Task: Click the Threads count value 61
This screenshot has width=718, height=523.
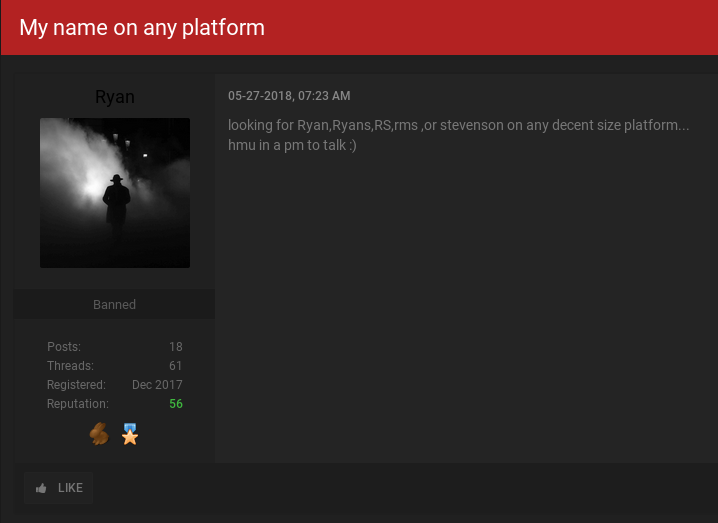Action: 175,365
